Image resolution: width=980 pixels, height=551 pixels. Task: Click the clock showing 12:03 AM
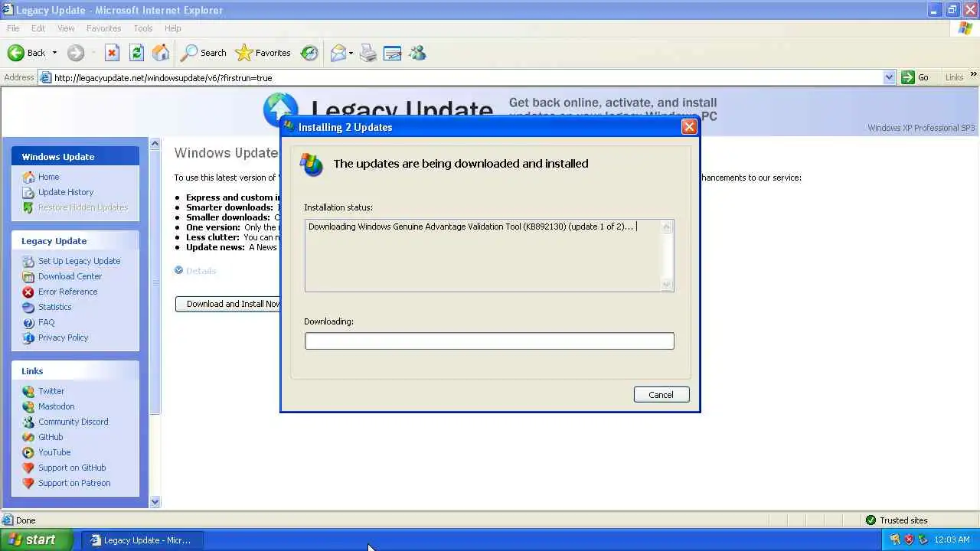tap(952, 540)
